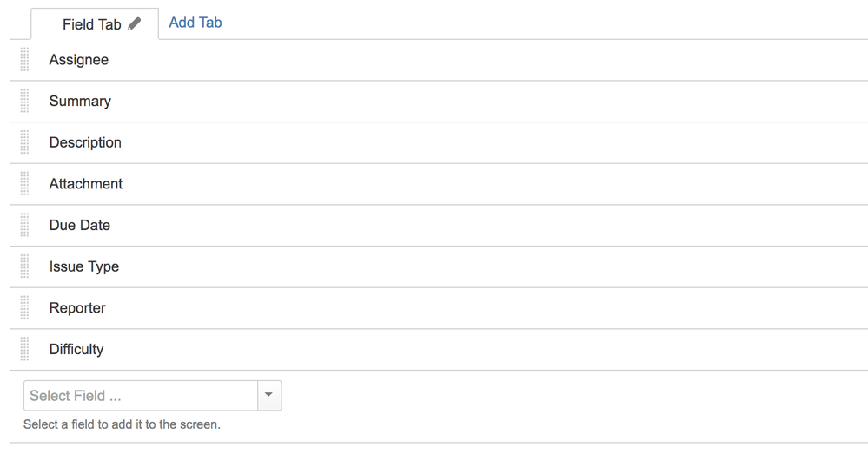Image resolution: width=868 pixels, height=454 pixels.
Task: Select the Assignee field row
Action: 439,60
